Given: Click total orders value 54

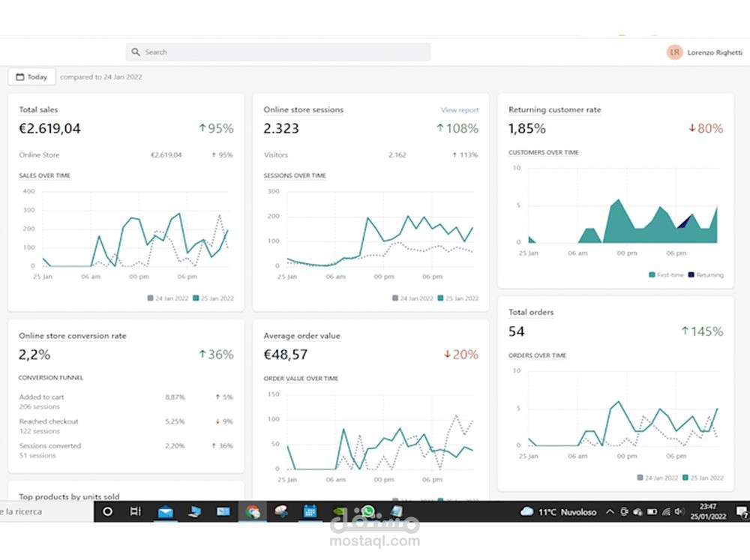Looking at the screenshot, I should (x=517, y=331).
